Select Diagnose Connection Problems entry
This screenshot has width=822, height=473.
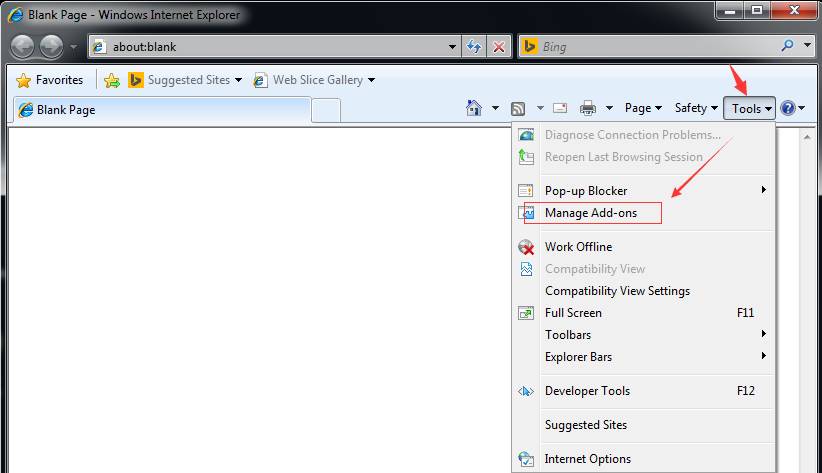coord(644,135)
